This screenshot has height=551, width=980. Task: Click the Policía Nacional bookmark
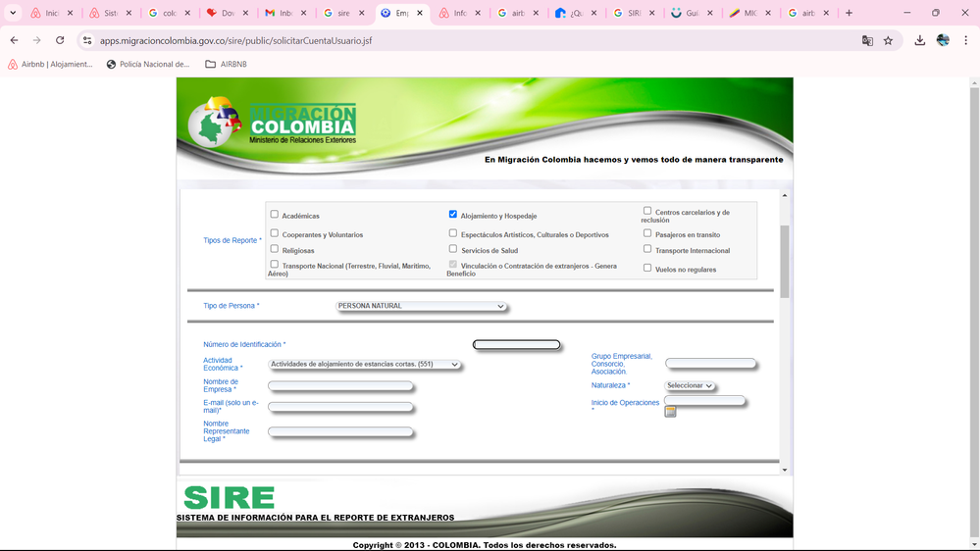(x=148, y=65)
